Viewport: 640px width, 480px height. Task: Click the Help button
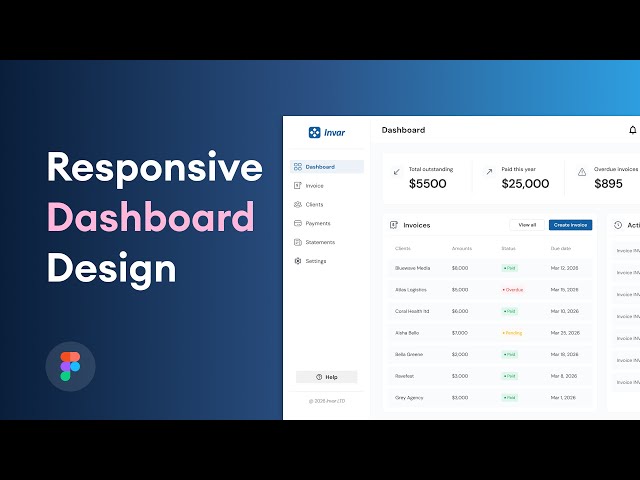coord(327,377)
